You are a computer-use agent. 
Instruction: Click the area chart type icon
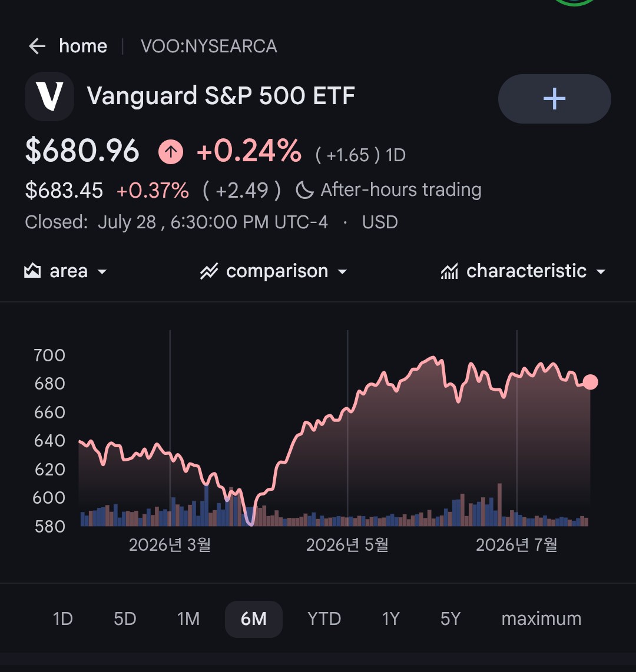click(32, 271)
